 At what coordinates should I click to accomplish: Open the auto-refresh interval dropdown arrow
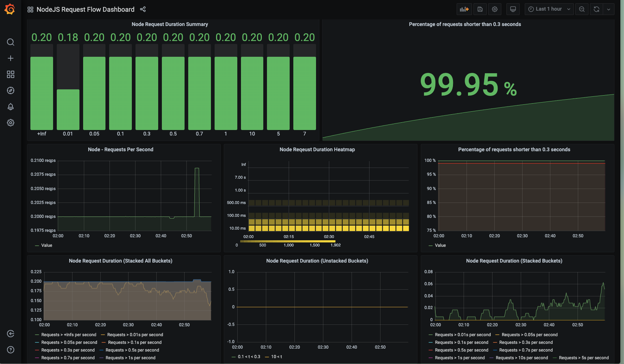609,9
